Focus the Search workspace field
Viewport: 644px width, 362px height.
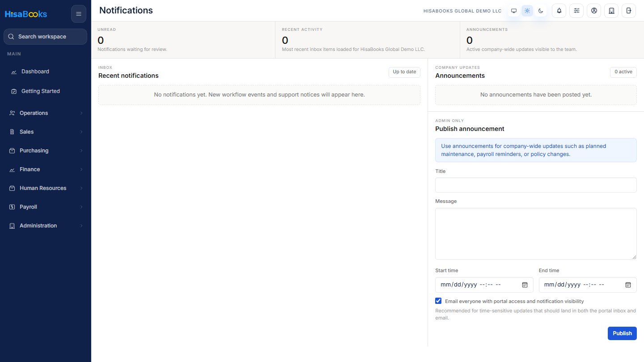click(46, 37)
